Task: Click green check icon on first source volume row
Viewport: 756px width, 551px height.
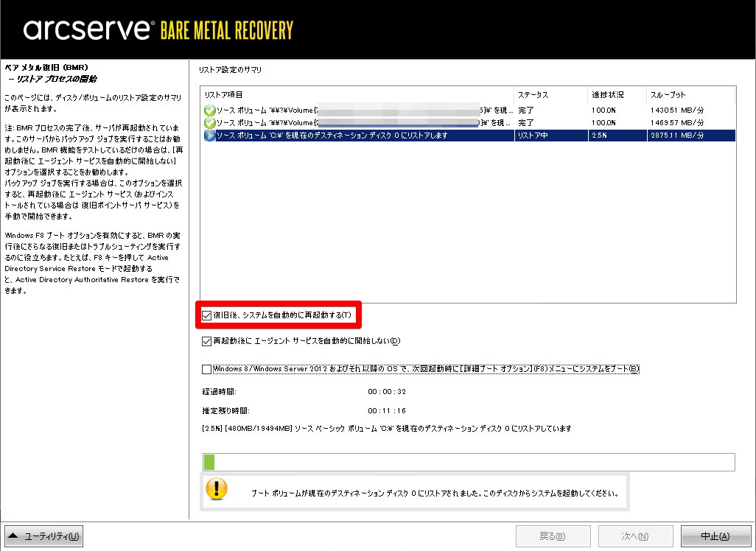Action: tap(210, 110)
